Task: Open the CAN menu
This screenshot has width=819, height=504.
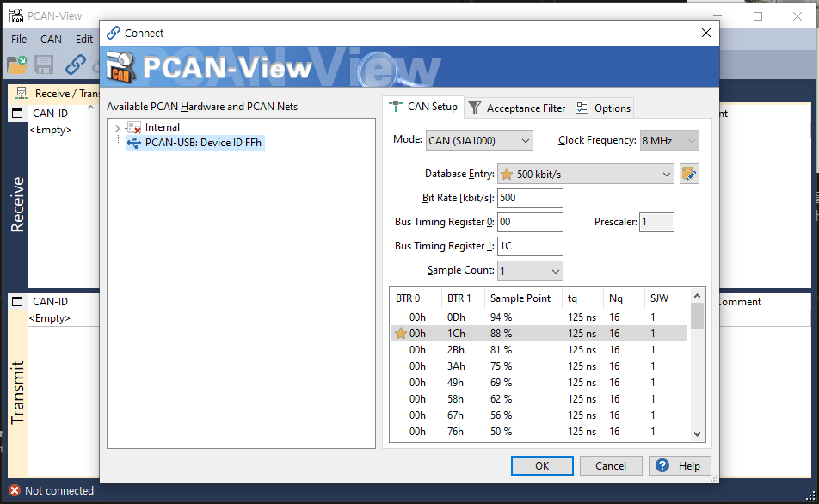Action: [x=51, y=40]
